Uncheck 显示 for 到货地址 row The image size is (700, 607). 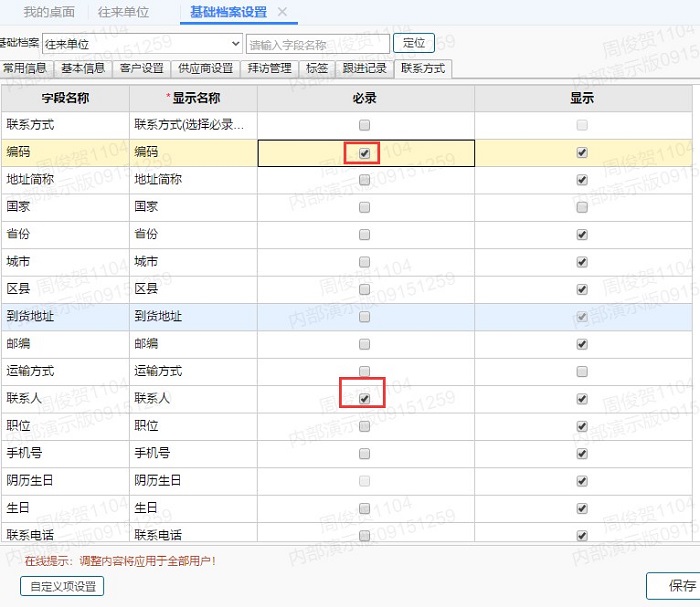582,317
